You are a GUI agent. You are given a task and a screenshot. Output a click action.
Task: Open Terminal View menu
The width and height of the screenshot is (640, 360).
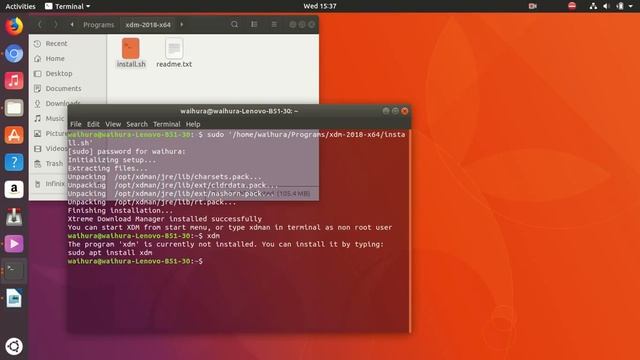point(113,124)
